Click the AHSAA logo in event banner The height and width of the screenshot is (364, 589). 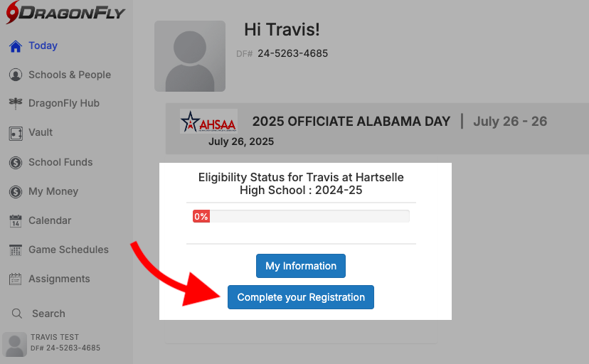pos(208,122)
